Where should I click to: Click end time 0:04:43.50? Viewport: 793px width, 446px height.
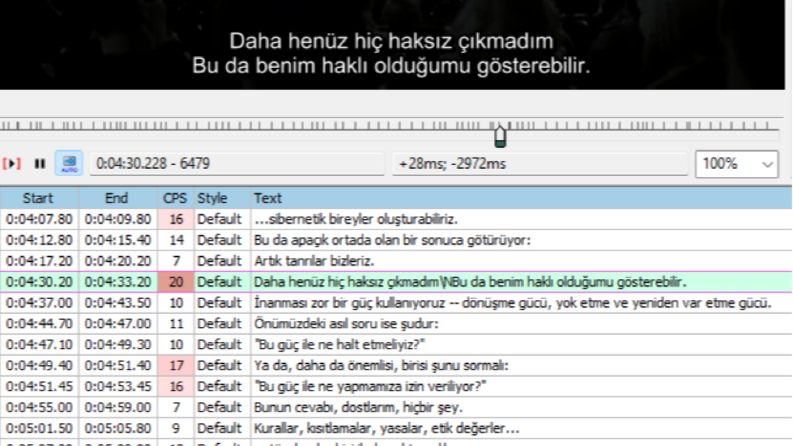tap(118, 303)
